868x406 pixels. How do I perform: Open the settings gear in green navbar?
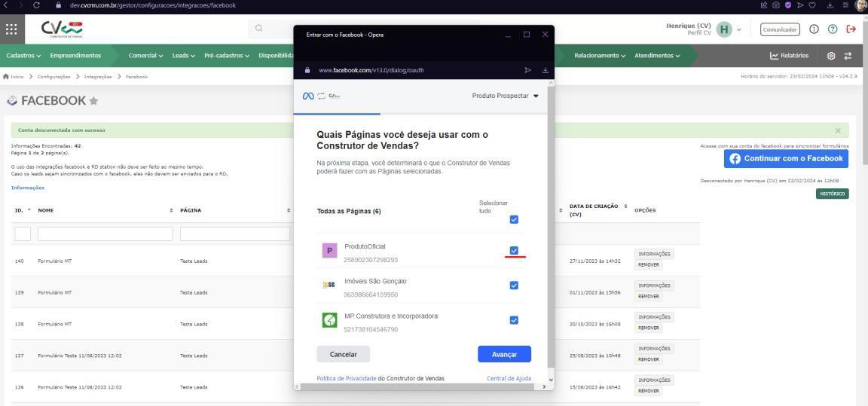831,56
